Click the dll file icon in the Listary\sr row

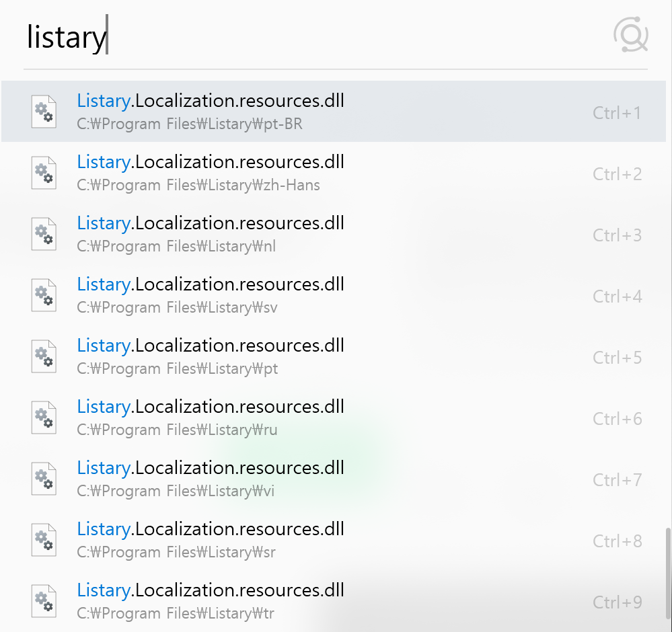44,541
